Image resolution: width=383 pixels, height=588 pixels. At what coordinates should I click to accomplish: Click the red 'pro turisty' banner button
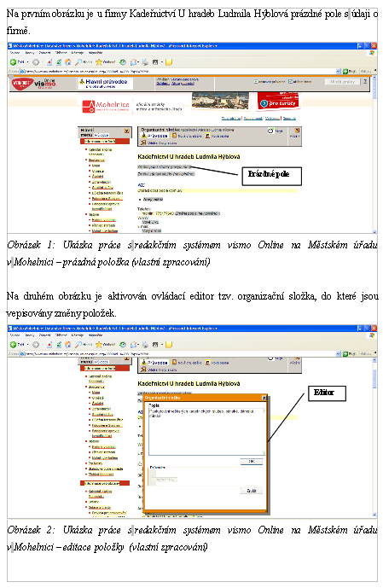click(x=278, y=102)
